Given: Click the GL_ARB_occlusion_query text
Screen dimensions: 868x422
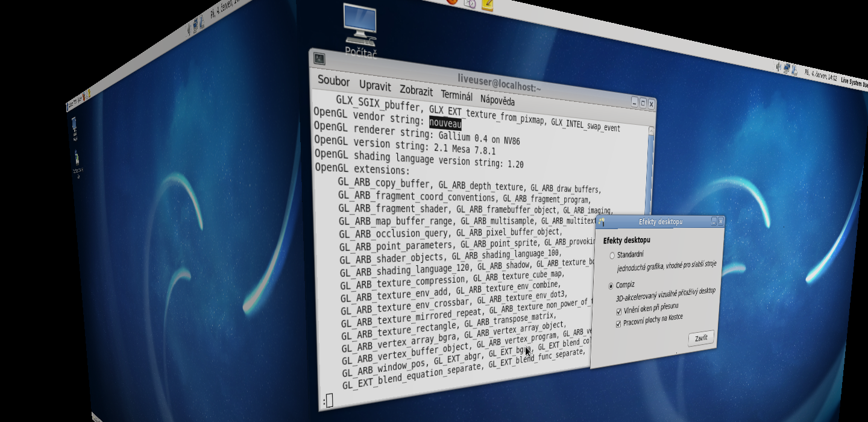Looking at the screenshot, I should [394, 233].
